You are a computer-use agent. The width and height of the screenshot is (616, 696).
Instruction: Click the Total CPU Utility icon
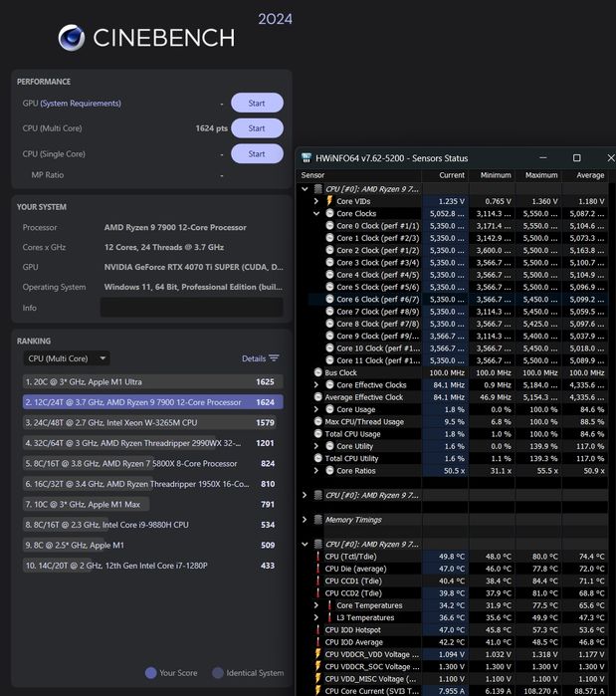click(318, 458)
